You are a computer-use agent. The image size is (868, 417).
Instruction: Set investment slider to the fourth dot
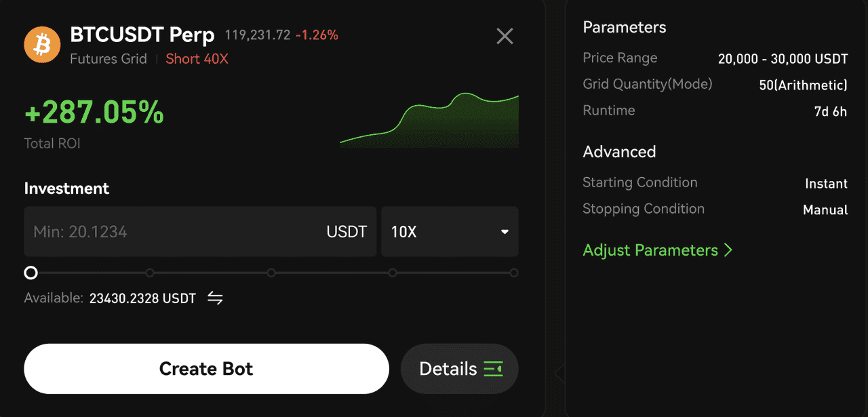click(x=393, y=273)
